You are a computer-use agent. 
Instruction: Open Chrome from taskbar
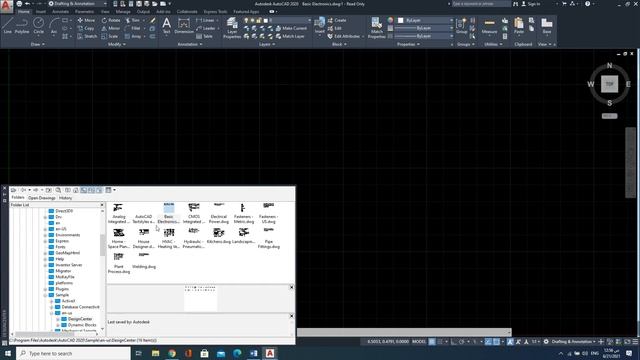point(172,353)
